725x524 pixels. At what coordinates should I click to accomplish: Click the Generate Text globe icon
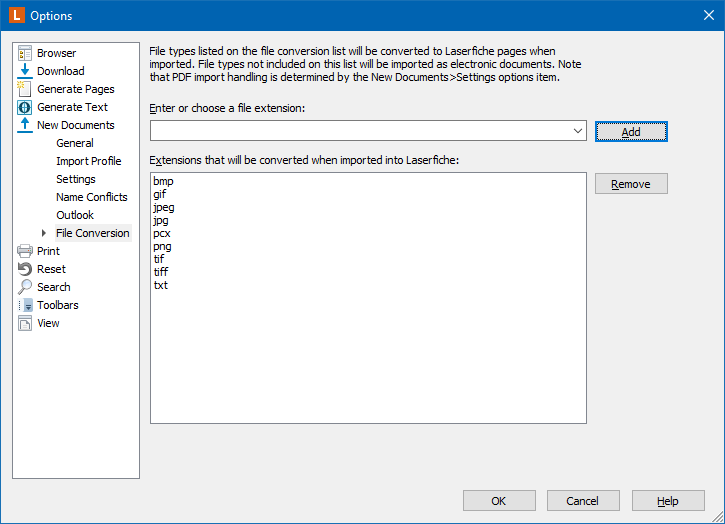(x=25, y=107)
